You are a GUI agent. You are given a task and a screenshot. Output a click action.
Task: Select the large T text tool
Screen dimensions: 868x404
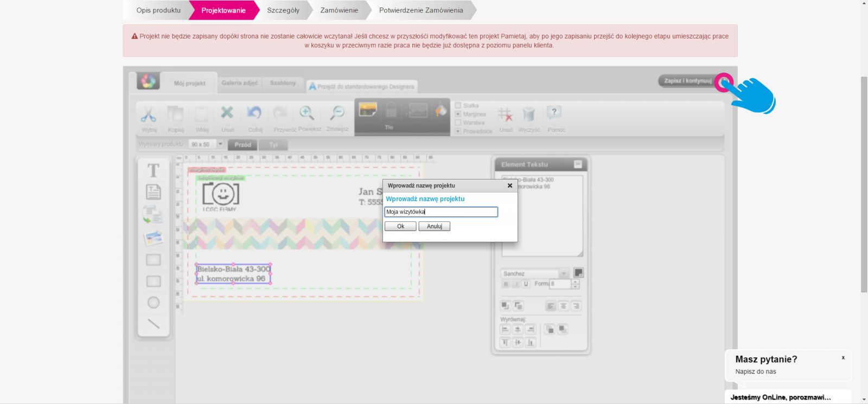154,171
